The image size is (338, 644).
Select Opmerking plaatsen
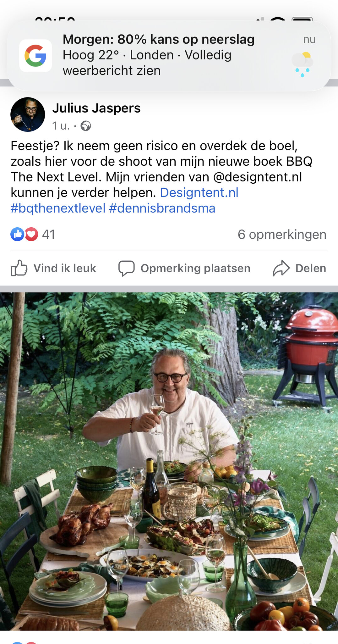pos(184,268)
